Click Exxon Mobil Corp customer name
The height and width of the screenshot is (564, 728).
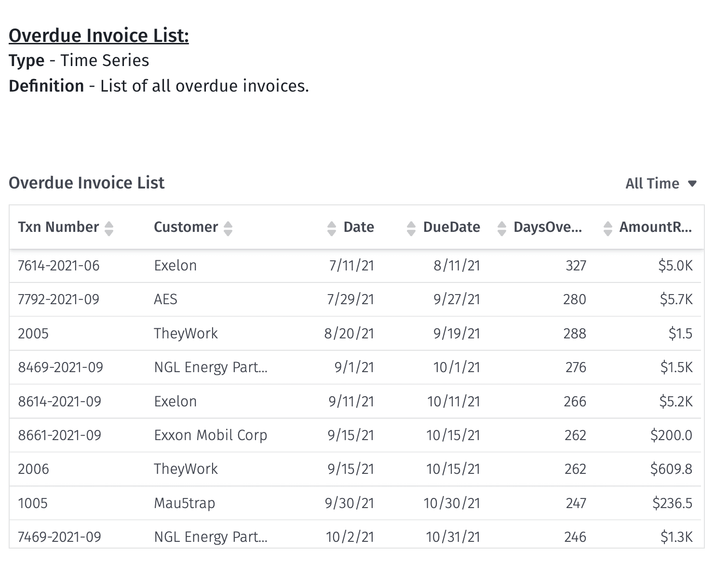(210, 435)
